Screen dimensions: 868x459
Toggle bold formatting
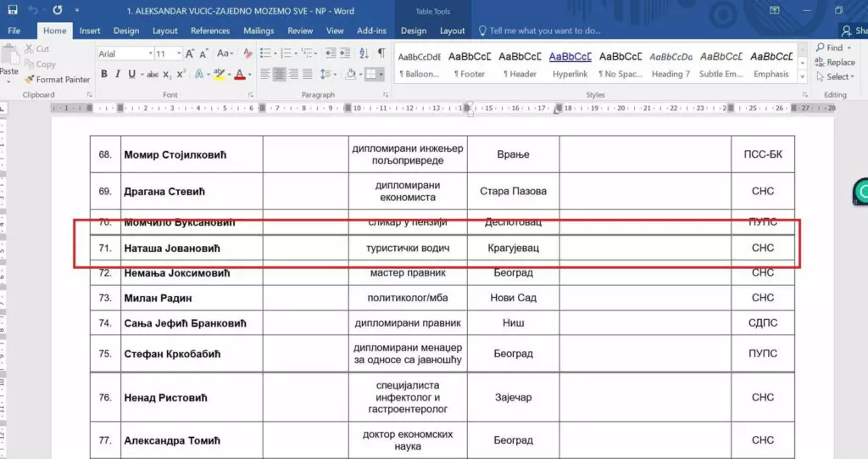[x=104, y=74]
